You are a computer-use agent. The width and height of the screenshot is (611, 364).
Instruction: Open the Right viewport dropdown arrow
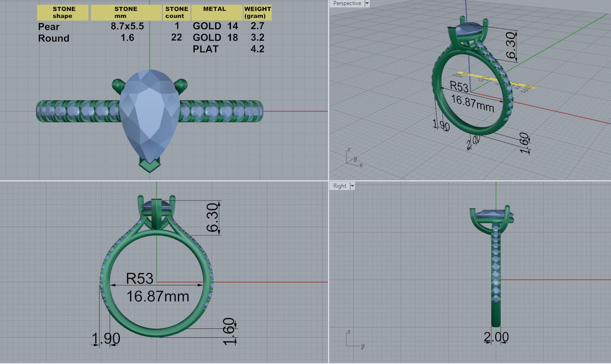tap(352, 186)
